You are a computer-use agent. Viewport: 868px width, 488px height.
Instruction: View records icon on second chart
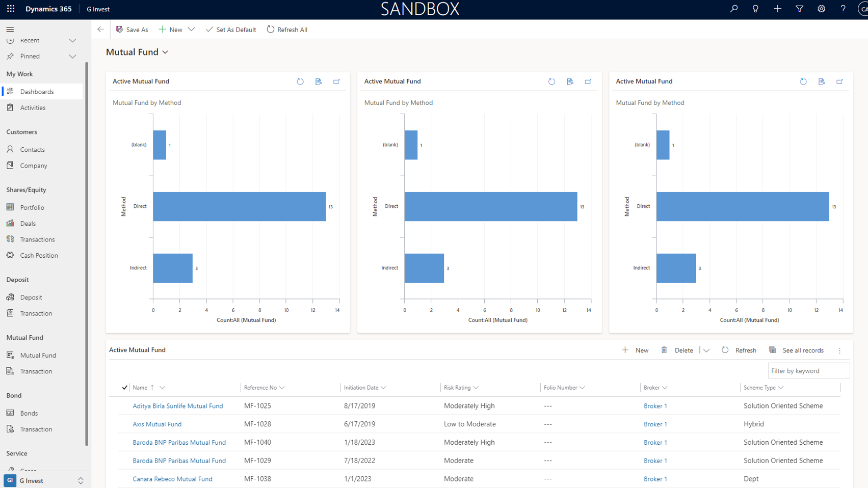[570, 82]
